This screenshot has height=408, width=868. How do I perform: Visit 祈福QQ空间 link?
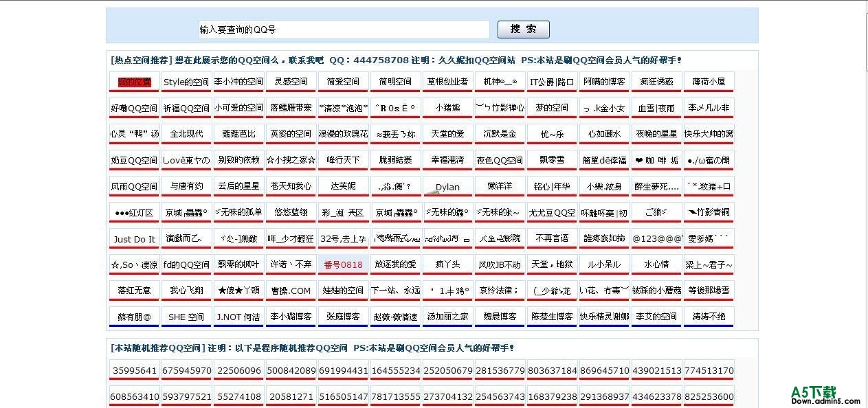[x=186, y=108]
